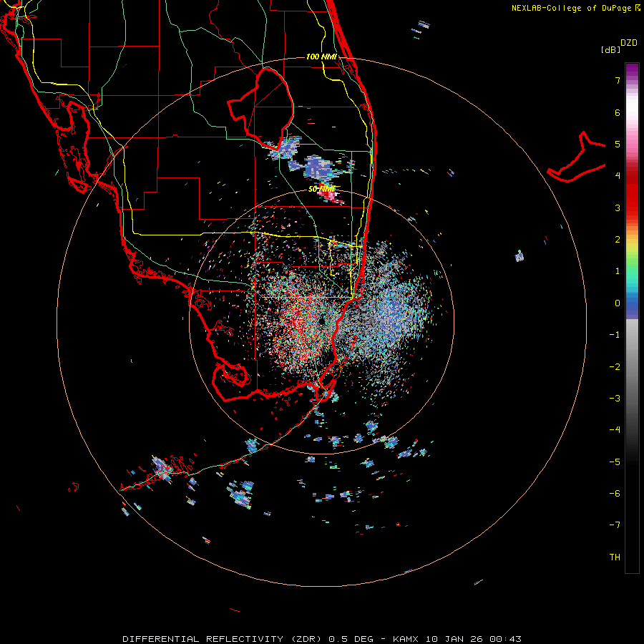Click the colorbar tick label 0

coord(618,303)
